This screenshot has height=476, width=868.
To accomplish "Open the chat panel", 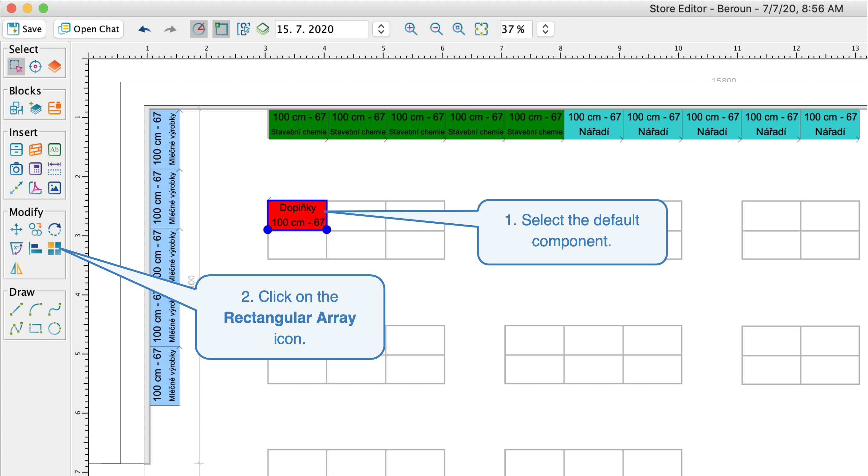I will pyautogui.click(x=89, y=29).
